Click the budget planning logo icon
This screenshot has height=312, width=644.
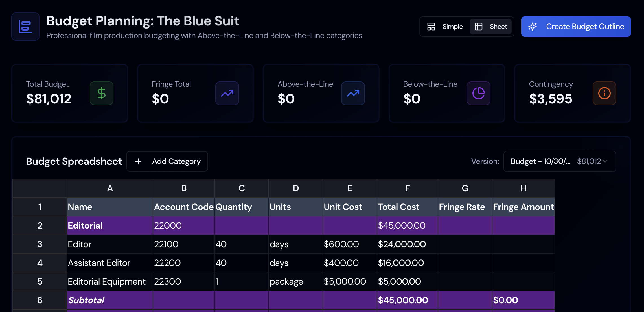click(x=25, y=27)
